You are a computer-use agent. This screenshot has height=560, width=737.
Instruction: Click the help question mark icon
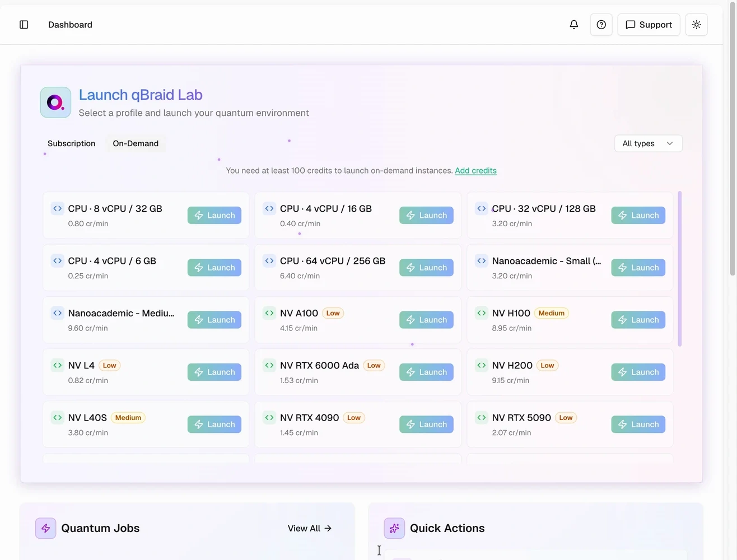pyautogui.click(x=601, y=25)
